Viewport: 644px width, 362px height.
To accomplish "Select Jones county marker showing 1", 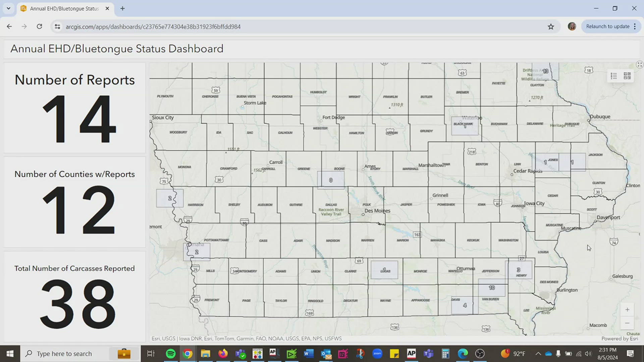I will pos(545,162).
